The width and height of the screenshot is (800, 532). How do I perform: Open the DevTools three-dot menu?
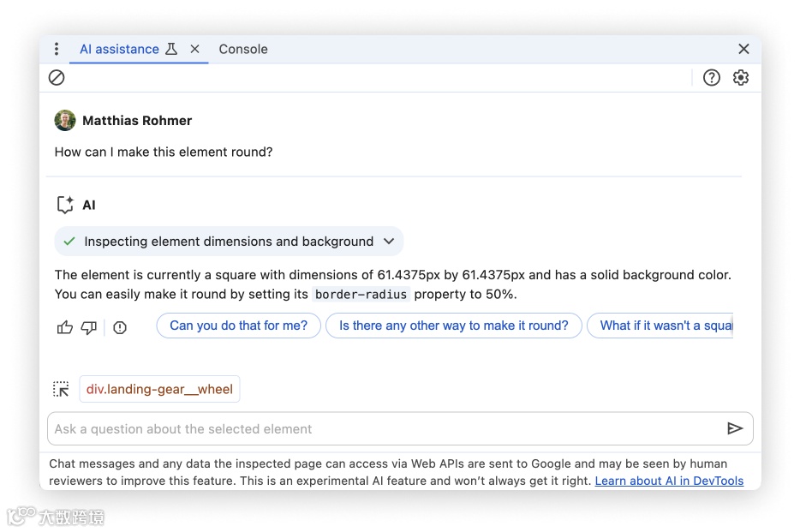[x=57, y=49]
